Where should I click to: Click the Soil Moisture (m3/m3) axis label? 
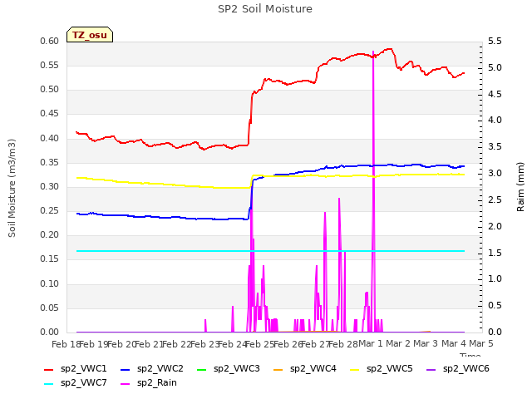12,188
